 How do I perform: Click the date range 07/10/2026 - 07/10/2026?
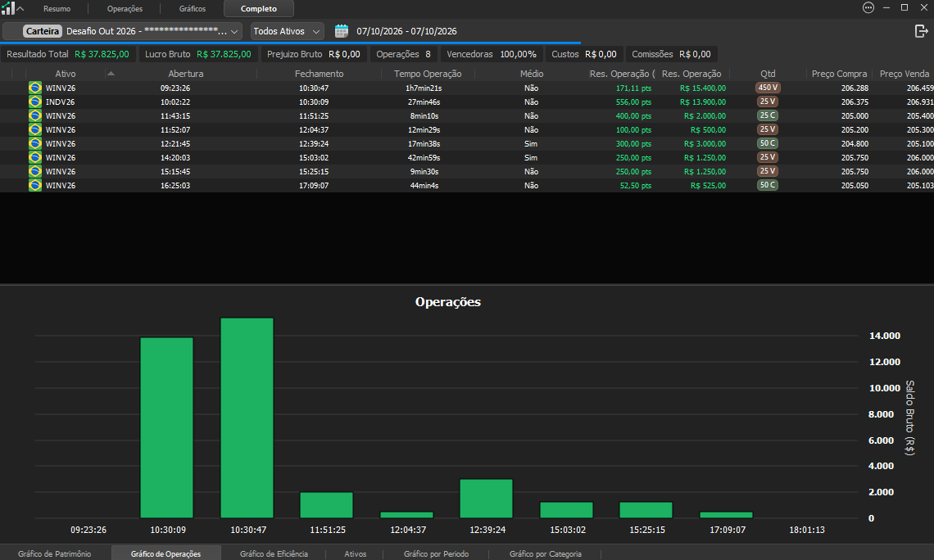point(407,31)
